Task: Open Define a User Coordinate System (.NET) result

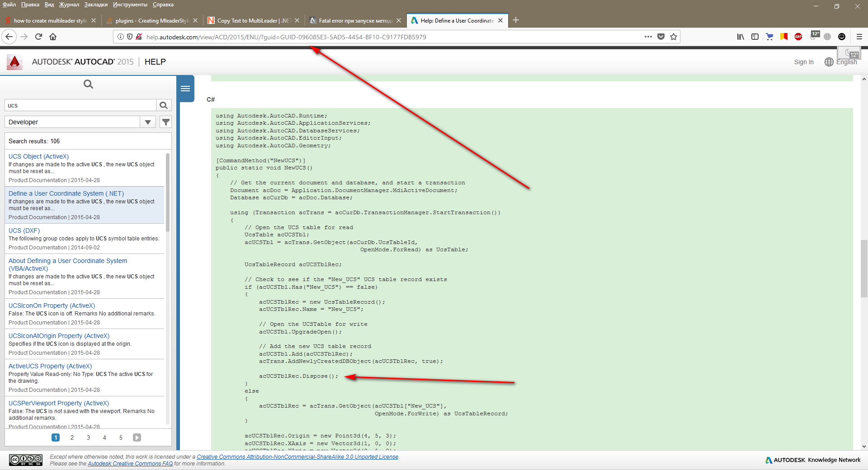Action: [x=66, y=193]
